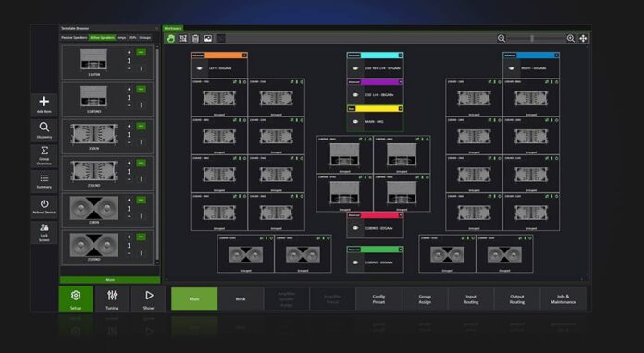This screenshot has height=353, width=644.
Task: Open the Group Overview sigma icon
Action: point(44,150)
